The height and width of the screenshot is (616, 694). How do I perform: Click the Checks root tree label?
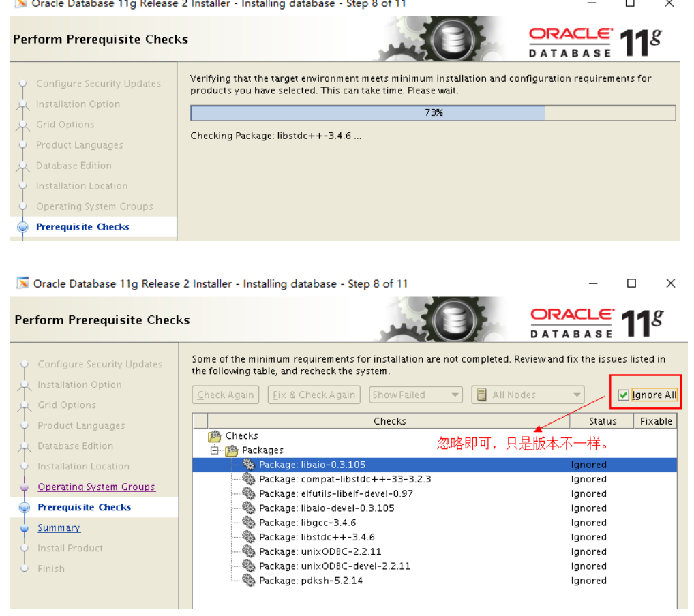(x=241, y=436)
